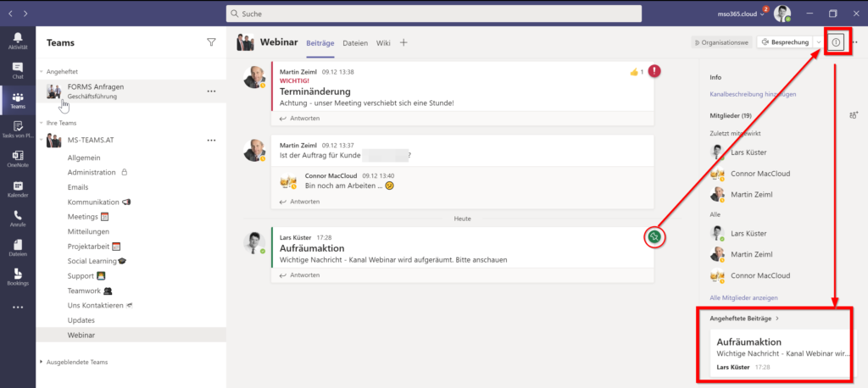The image size is (868, 388).
Task: Switch to the Wiki tab
Action: 383,42
